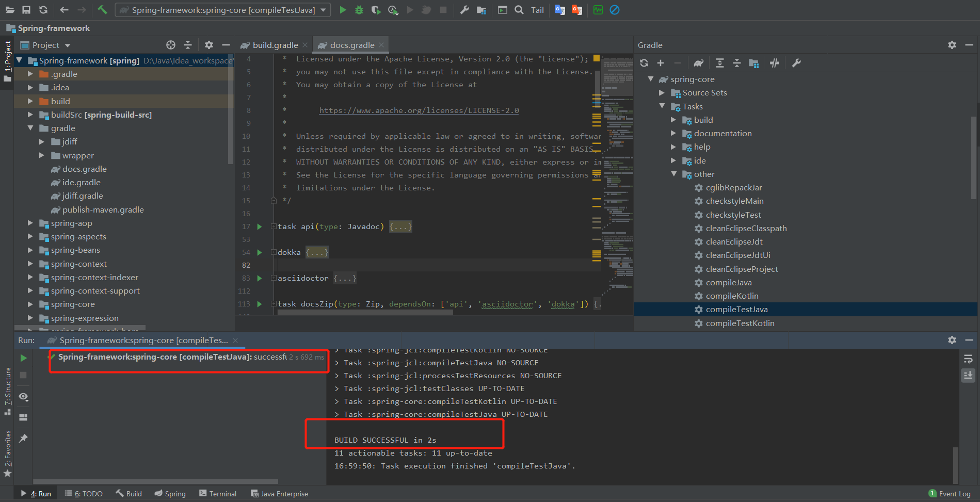Open the Event Log
This screenshot has width=980, height=502.
950,494
